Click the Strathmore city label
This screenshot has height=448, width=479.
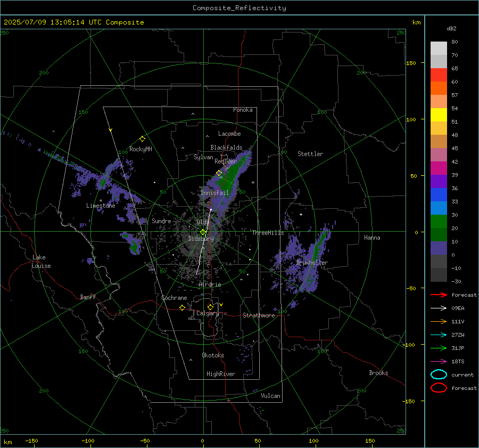click(259, 315)
